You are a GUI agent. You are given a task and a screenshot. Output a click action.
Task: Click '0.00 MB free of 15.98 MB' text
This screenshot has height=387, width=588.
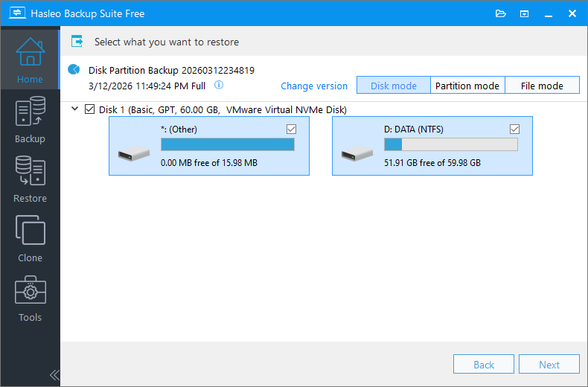[x=209, y=163]
